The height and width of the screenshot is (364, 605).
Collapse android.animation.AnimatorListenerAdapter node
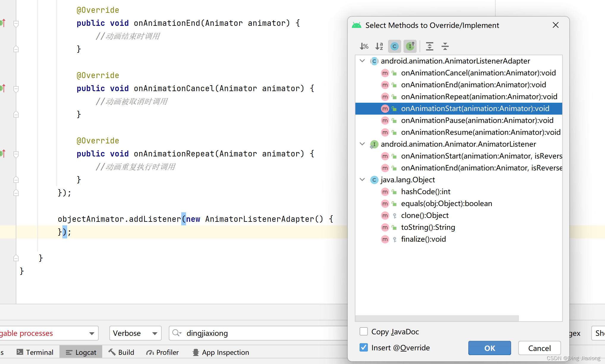tap(362, 61)
